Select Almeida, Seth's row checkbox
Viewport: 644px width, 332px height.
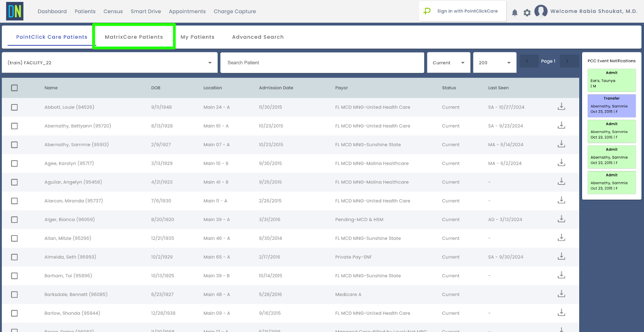point(14,257)
